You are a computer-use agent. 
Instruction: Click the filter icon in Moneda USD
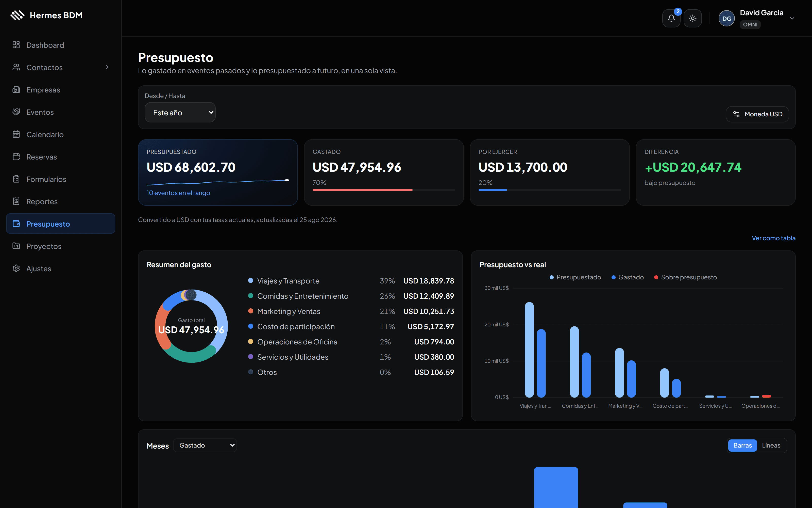[x=736, y=114]
